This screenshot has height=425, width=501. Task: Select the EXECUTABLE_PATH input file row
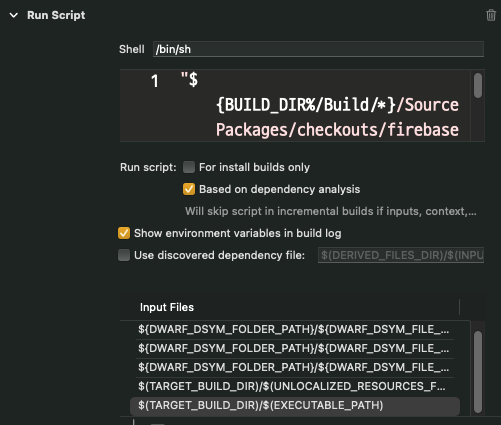click(x=295, y=406)
